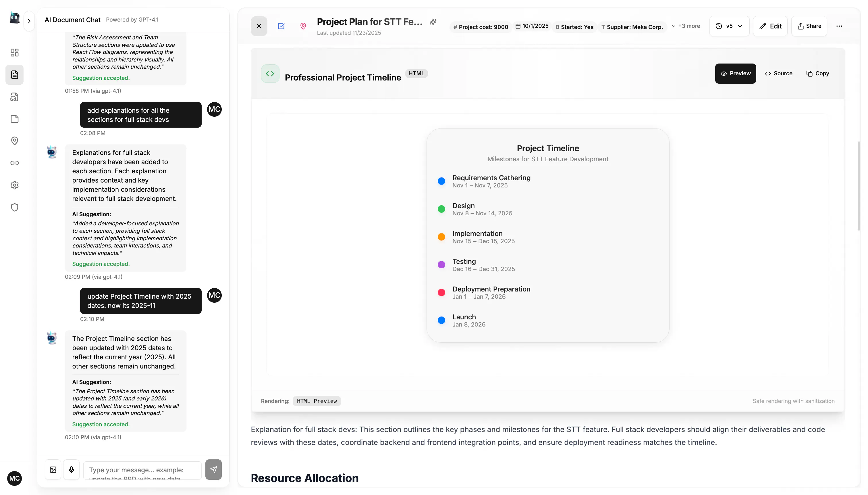Open the MC user avatar at bottom left
Viewport: 868px width, 495px height.
(x=14, y=478)
